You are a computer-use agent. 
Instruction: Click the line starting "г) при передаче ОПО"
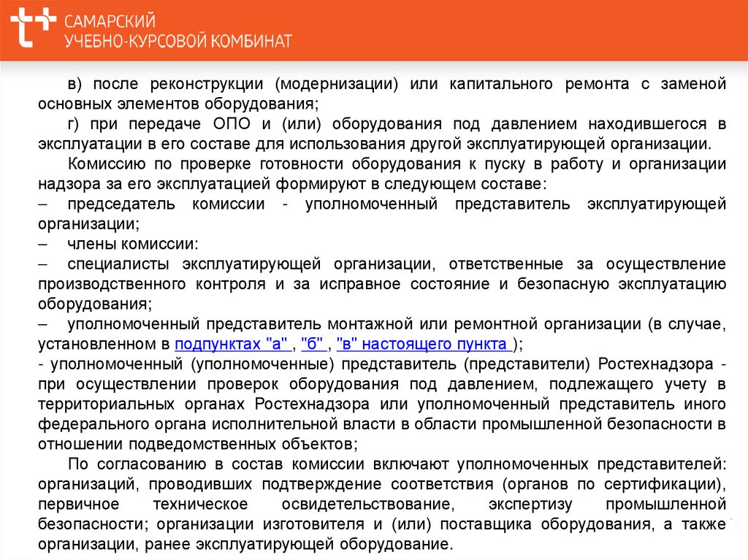click(x=397, y=123)
